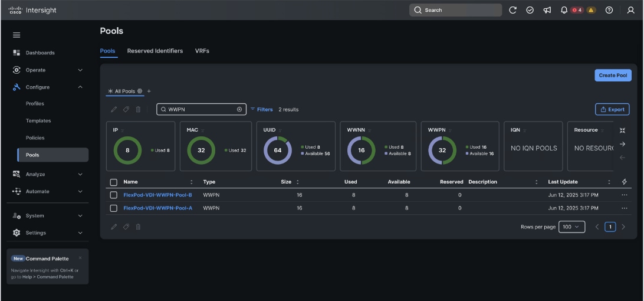This screenshot has height=301, width=644.
Task: Click the bottom trash icon
Action: click(x=138, y=227)
